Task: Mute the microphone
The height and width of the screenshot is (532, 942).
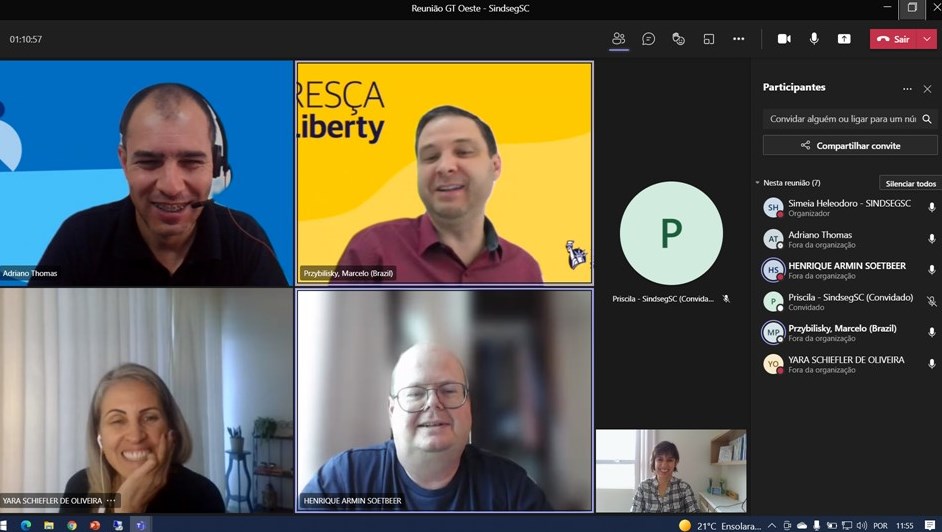Action: (x=814, y=39)
